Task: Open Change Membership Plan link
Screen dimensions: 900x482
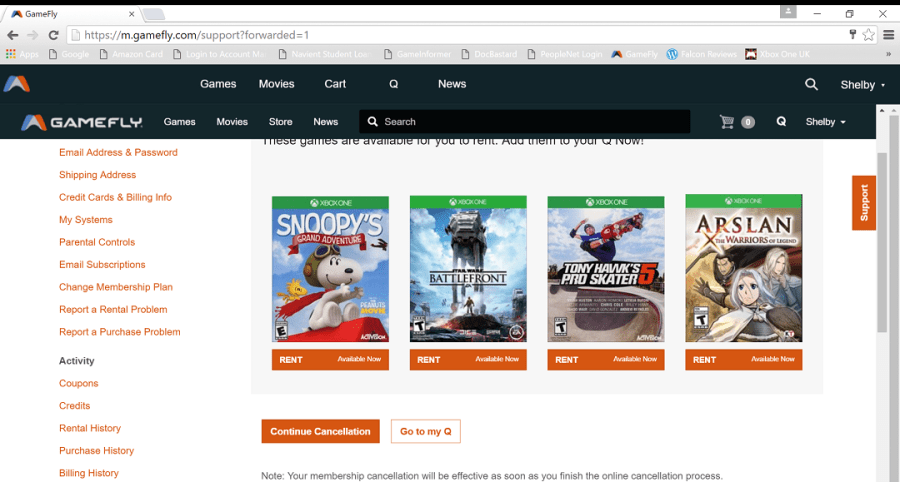Action: (116, 286)
